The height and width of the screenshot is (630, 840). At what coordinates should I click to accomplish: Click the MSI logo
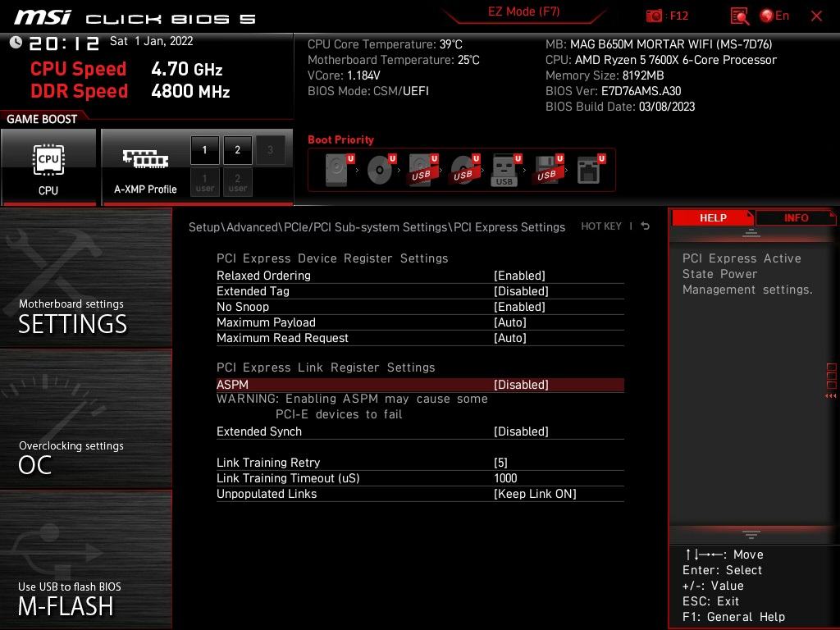coord(43,17)
